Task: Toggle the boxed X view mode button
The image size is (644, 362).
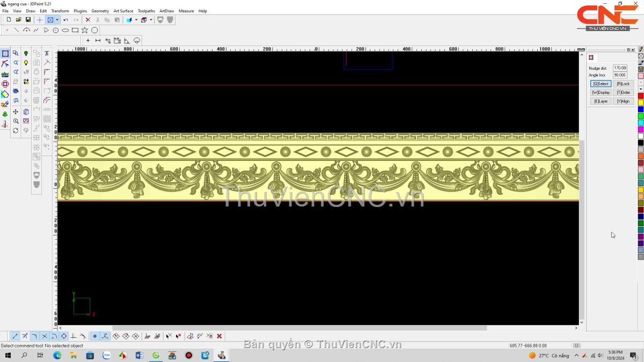Action: click(x=50, y=20)
